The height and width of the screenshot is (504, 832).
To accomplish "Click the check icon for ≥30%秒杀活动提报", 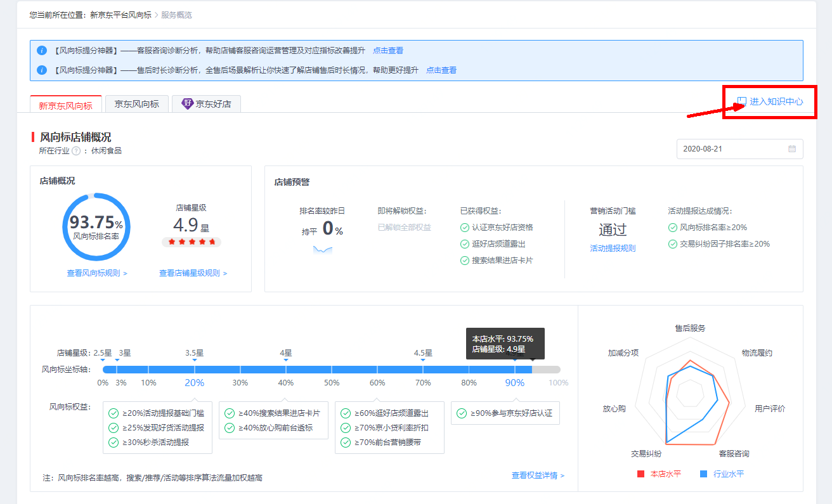I will pyautogui.click(x=114, y=443).
